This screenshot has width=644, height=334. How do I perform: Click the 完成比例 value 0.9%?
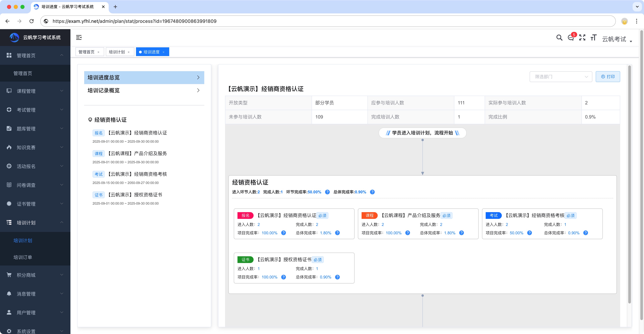(x=590, y=117)
